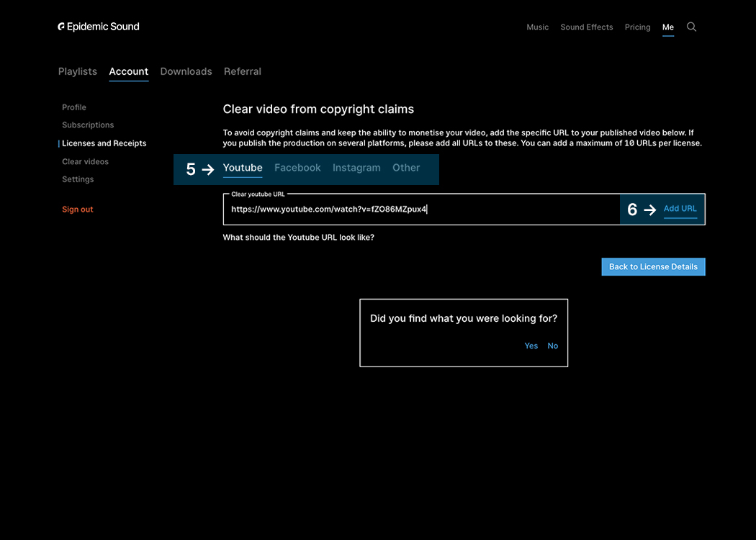Switch to the Playlists tab

(77, 71)
